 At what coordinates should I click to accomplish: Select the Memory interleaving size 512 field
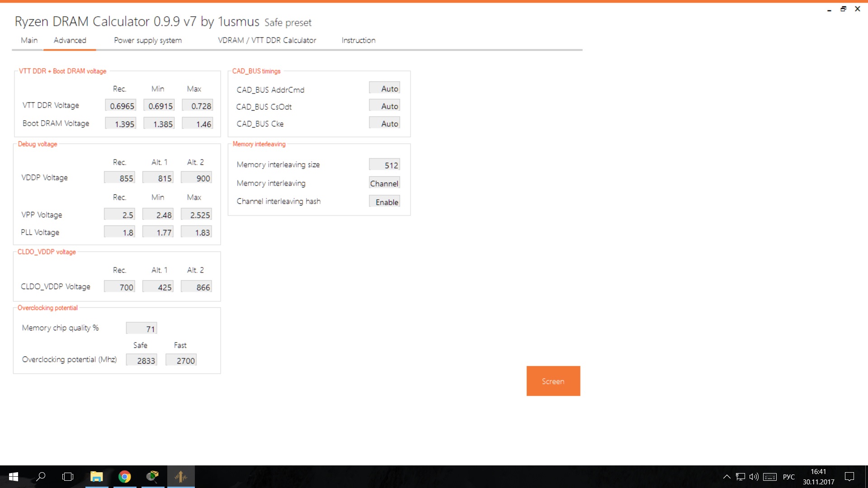[x=384, y=165]
